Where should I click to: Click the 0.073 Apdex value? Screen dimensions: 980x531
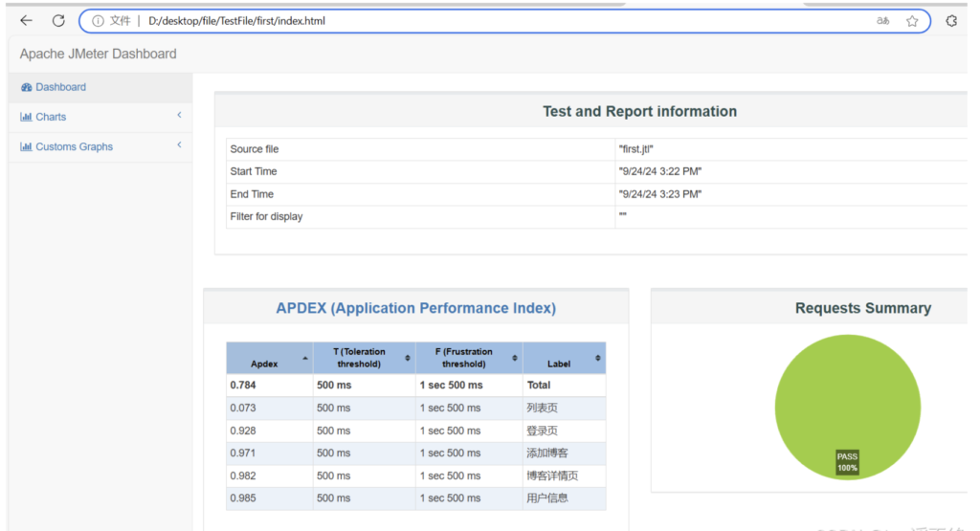click(x=242, y=408)
